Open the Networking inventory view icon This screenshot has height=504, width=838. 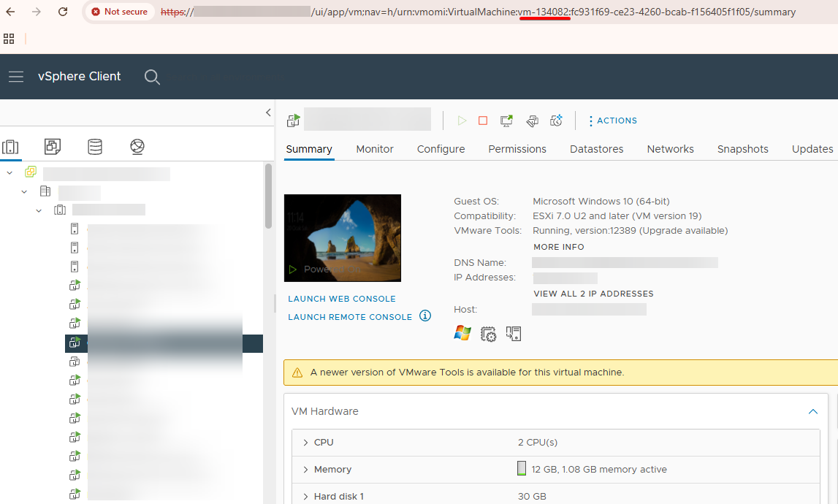137,147
